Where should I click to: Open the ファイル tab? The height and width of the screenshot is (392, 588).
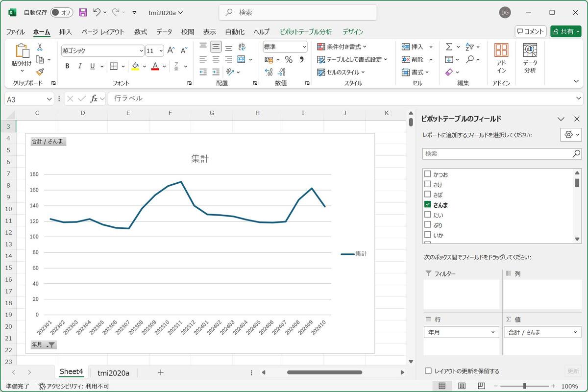(x=15, y=32)
